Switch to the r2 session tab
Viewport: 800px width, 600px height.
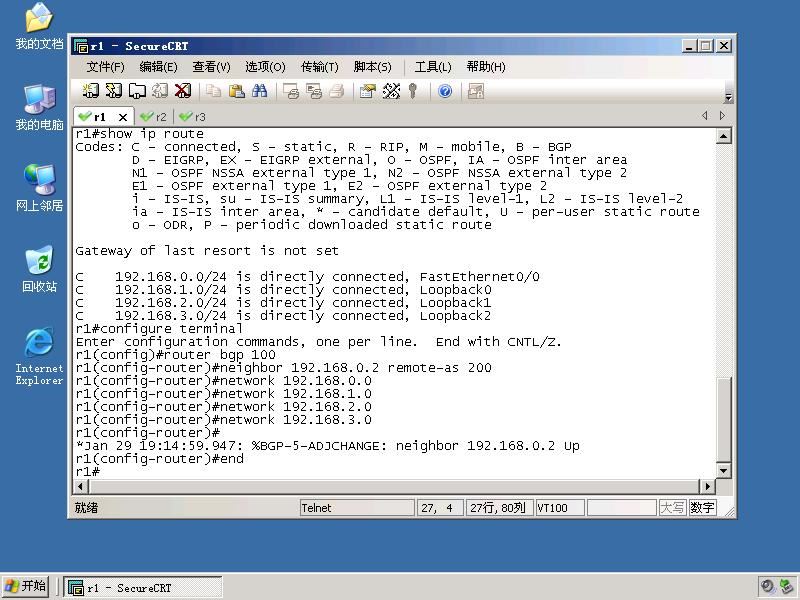pyautogui.click(x=154, y=117)
